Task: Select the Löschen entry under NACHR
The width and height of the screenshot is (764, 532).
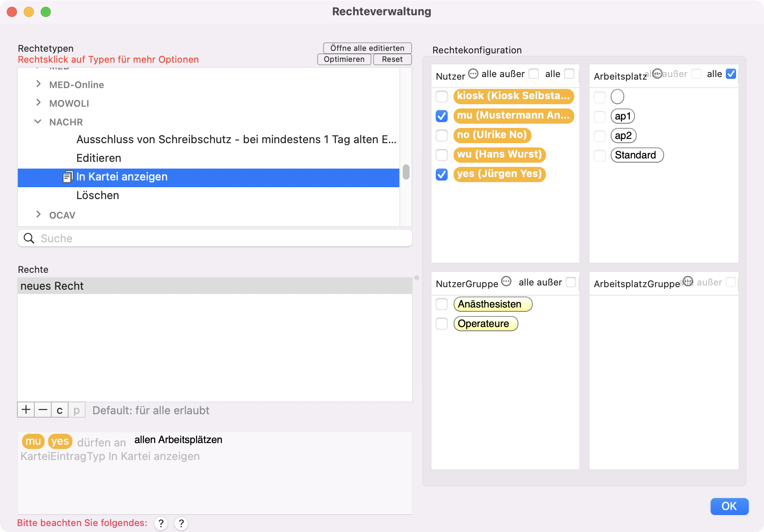Action: (x=208, y=195)
